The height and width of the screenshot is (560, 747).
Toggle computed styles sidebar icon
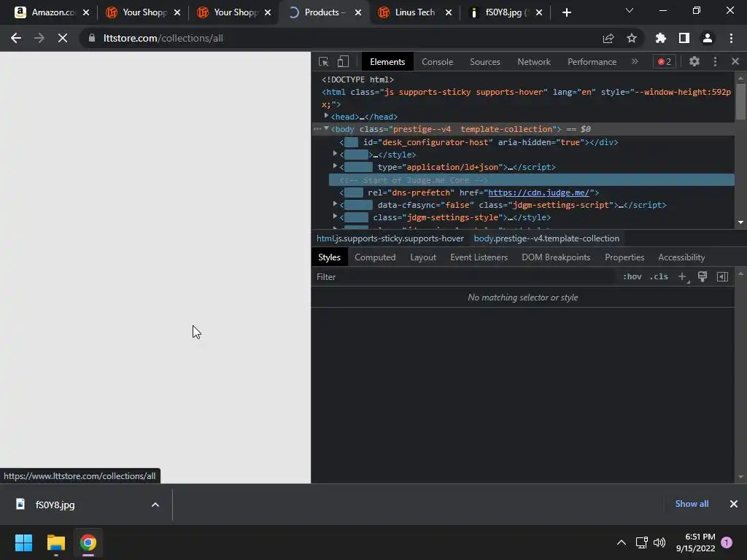(x=722, y=276)
